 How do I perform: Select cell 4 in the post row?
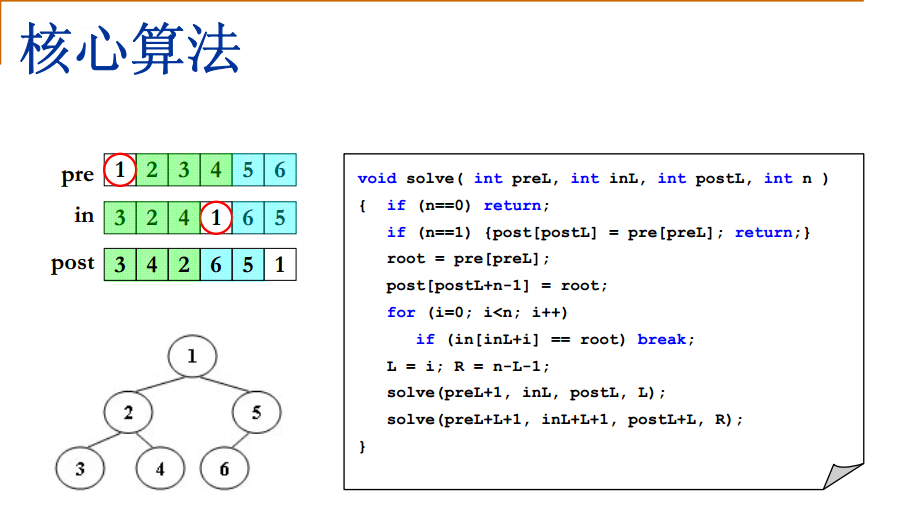(152, 265)
